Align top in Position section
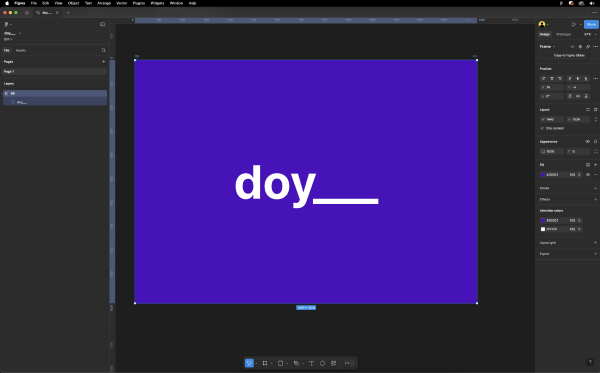Screen dimensions: 600x373 570,78
